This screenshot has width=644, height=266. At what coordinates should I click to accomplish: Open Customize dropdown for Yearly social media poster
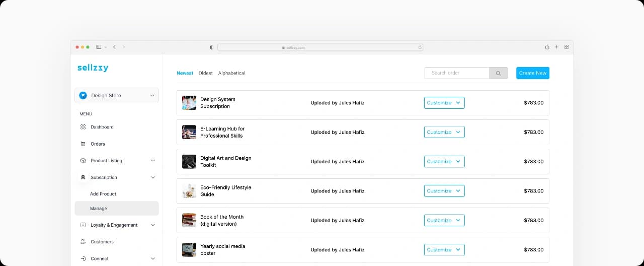click(444, 250)
